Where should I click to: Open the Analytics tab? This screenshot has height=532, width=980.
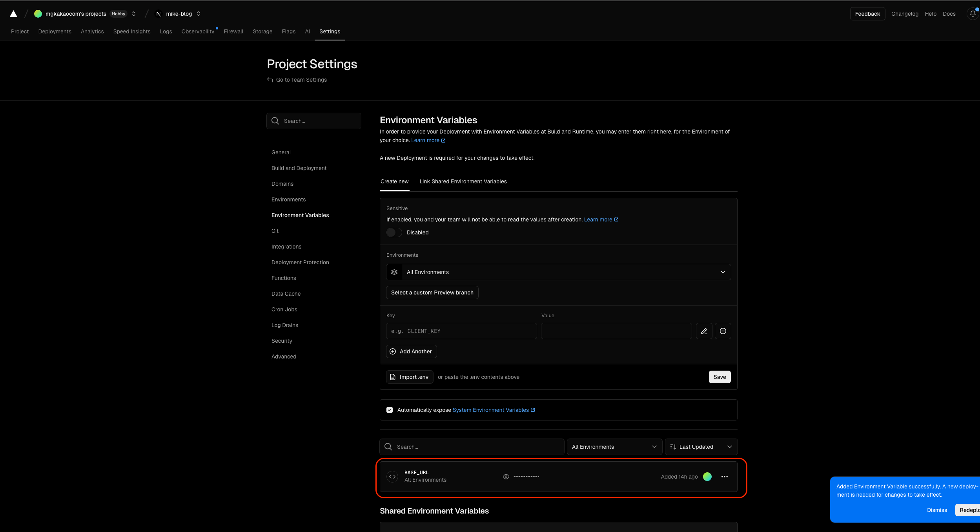(92, 31)
